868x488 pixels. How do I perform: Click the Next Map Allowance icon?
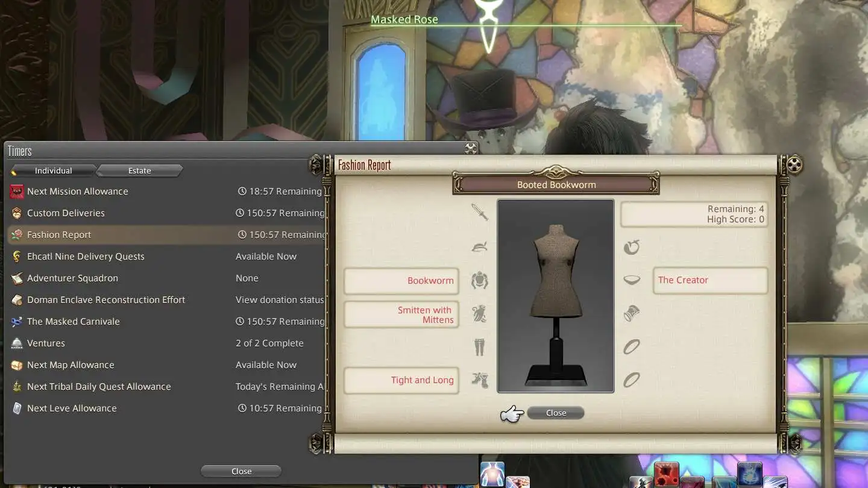(17, 365)
